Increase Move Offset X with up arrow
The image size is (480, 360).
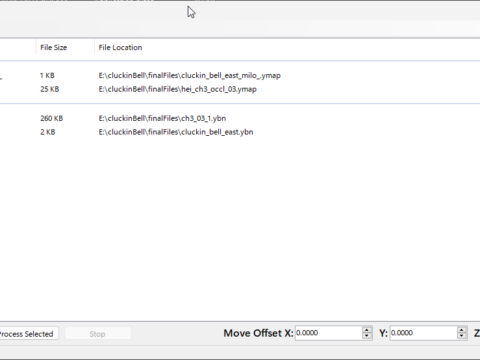pos(367,330)
